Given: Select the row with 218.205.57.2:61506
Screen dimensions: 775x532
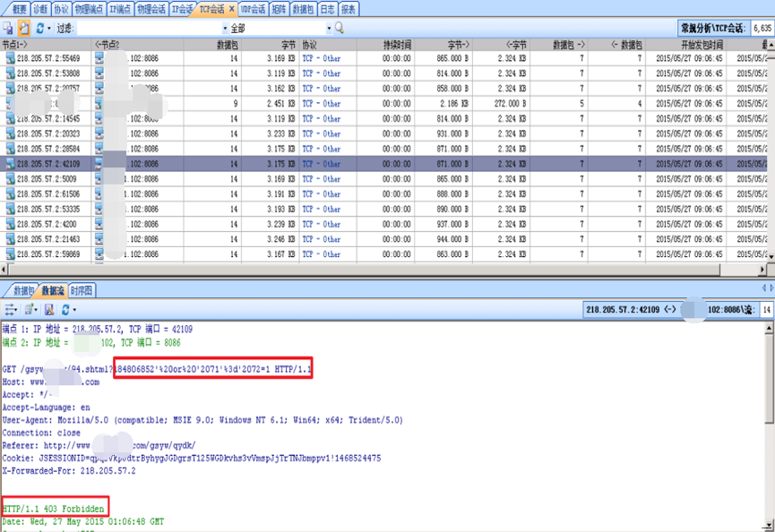Looking at the screenshot, I should (47, 194).
